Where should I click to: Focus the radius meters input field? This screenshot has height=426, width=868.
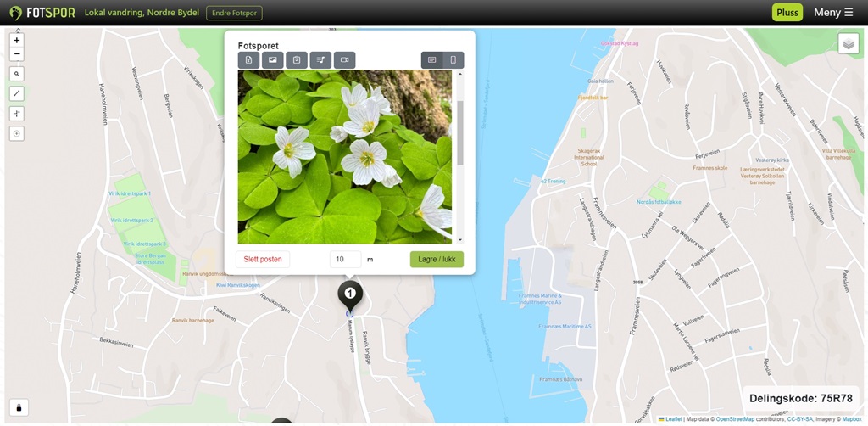[x=346, y=260]
